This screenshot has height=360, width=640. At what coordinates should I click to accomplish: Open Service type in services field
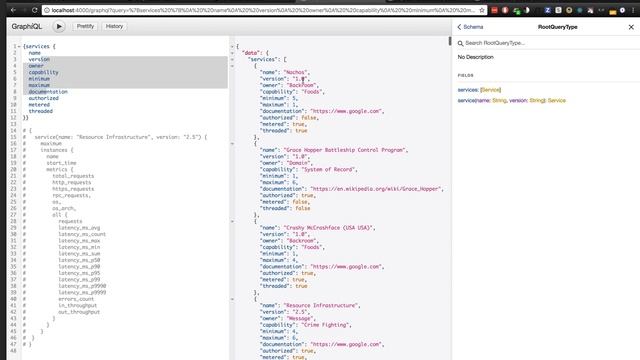491,90
